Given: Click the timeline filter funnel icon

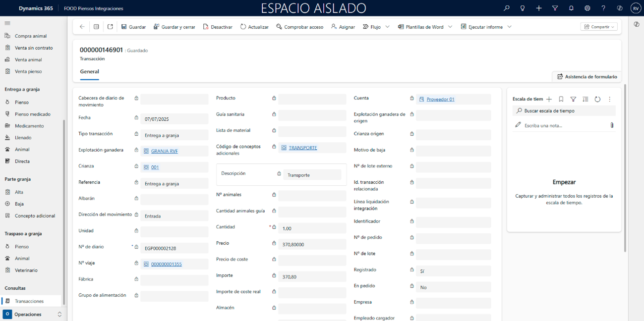Looking at the screenshot, I should [573, 99].
